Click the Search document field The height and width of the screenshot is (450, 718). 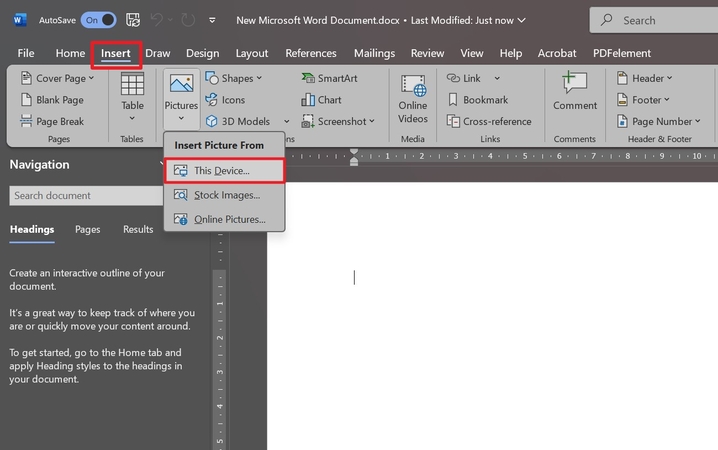coord(86,195)
